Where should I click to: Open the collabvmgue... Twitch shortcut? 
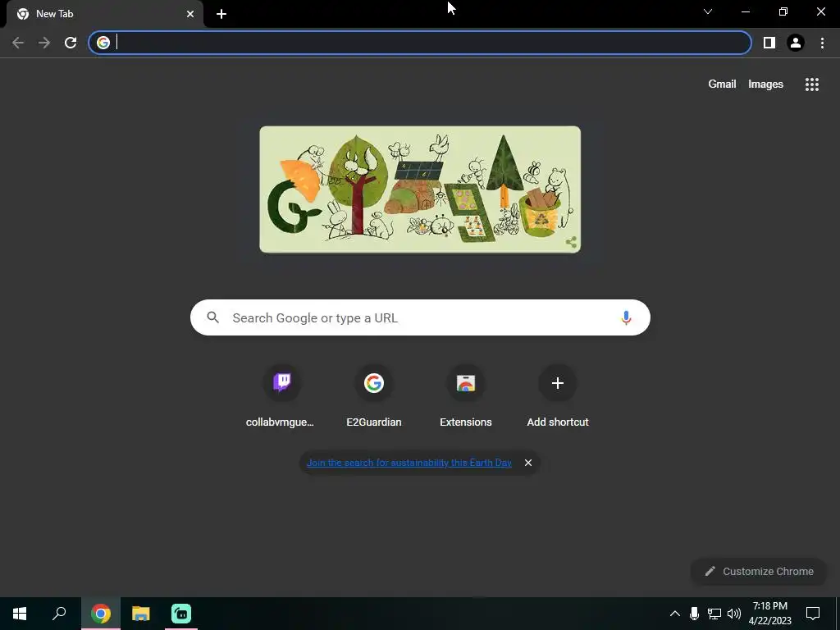pos(282,396)
